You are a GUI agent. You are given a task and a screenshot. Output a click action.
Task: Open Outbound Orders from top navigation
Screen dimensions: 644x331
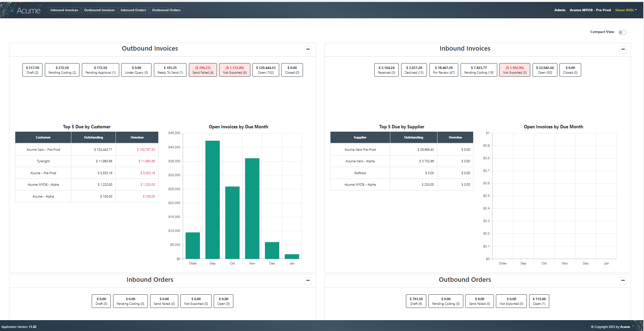pyautogui.click(x=166, y=10)
